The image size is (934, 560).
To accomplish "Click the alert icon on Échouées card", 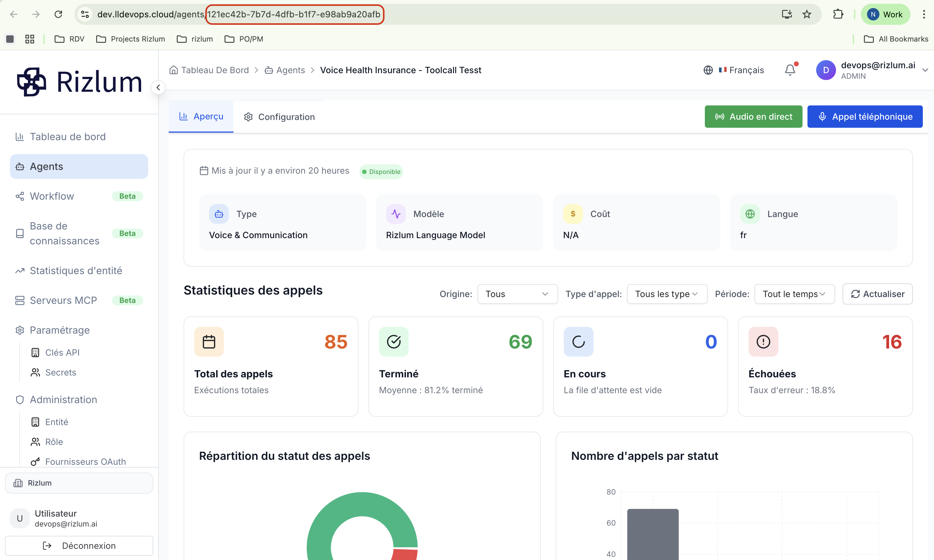I will click(x=763, y=341).
